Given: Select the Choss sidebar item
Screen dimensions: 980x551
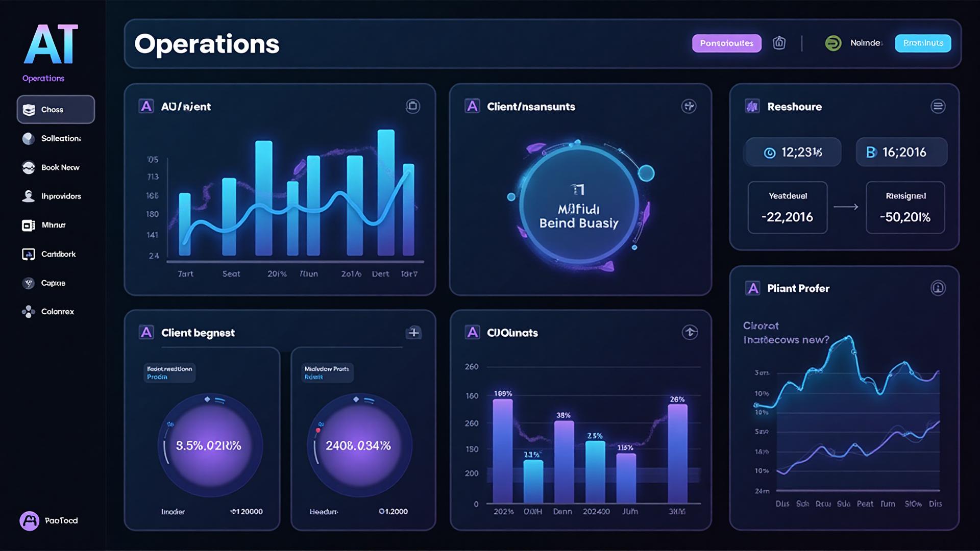Looking at the screenshot, I should [56, 110].
